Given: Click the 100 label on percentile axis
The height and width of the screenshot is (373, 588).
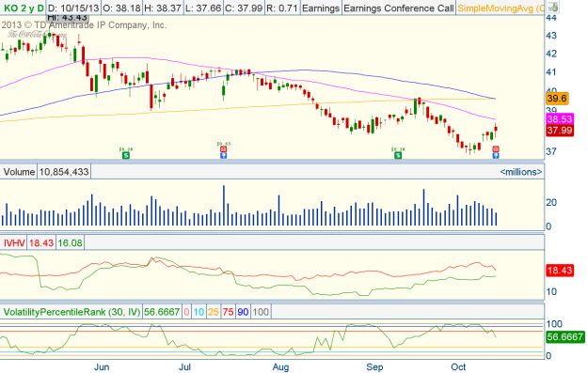Looking at the screenshot, I should (x=554, y=324).
